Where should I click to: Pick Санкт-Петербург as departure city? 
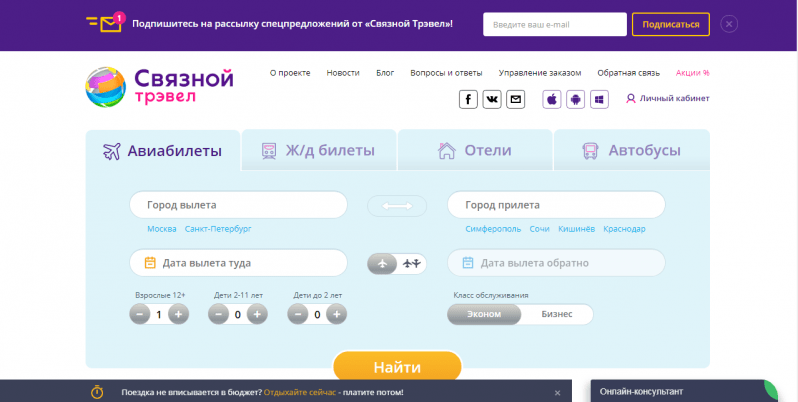[x=218, y=229]
